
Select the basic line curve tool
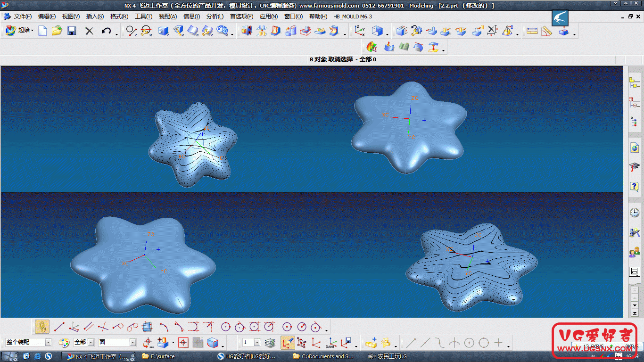pos(59,326)
